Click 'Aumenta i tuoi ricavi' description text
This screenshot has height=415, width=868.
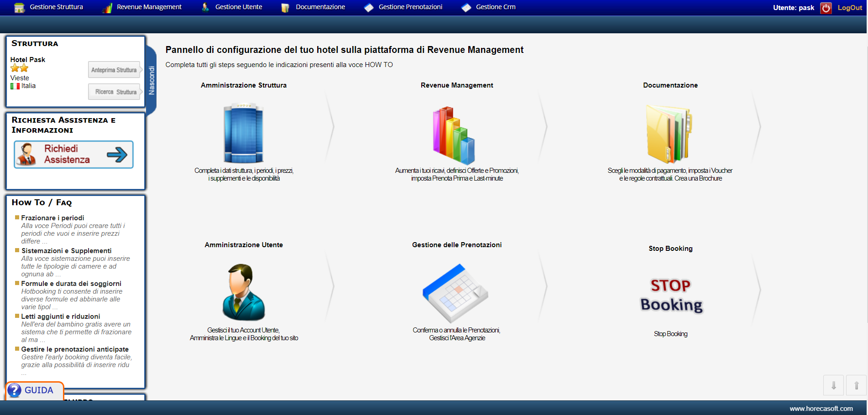pos(457,174)
